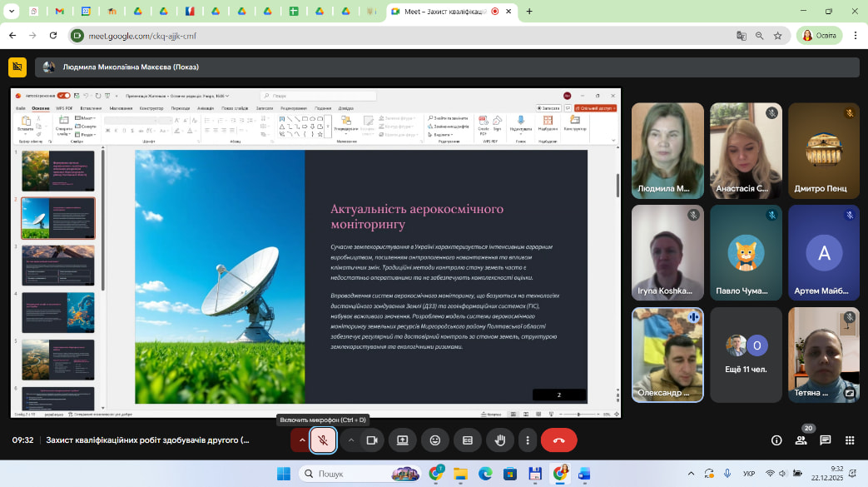The height and width of the screenshot is (487, 868).
Task: Raise your hand in the meeting
Action: (500, 440)
